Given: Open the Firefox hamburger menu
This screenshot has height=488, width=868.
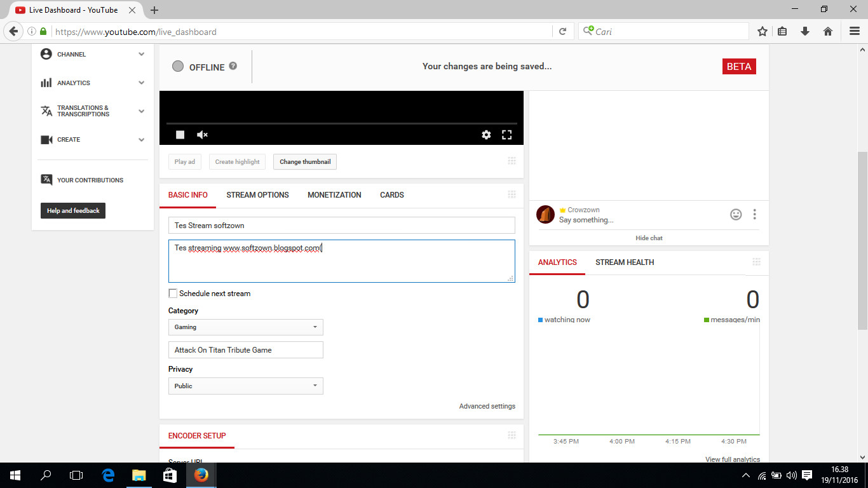Looking at the screenshot, I should pos(855,31).
